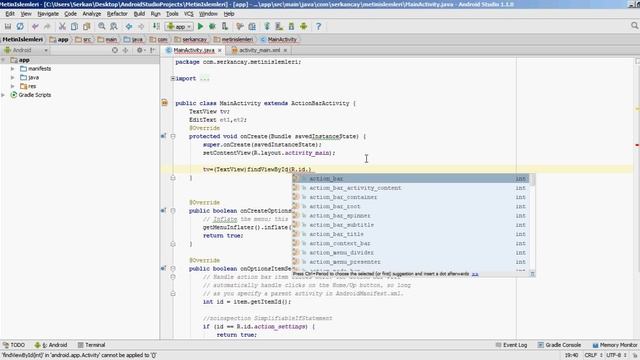640x360 pixels.
Task: Click the Copy icon in toolbar
Action: [x=74, y=27]
